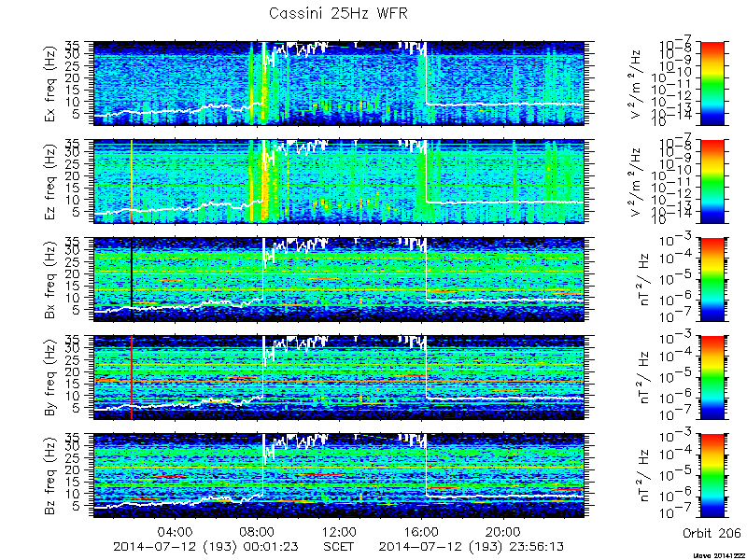Select the By freq (Hz) axis label
The height and width of the screenshot is (560, 747).
(x=50, y=378)
